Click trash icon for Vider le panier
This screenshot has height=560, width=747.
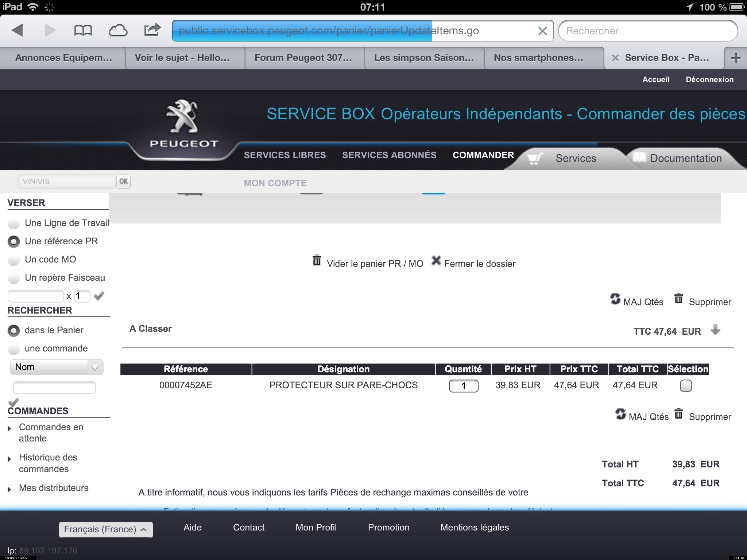317,261
